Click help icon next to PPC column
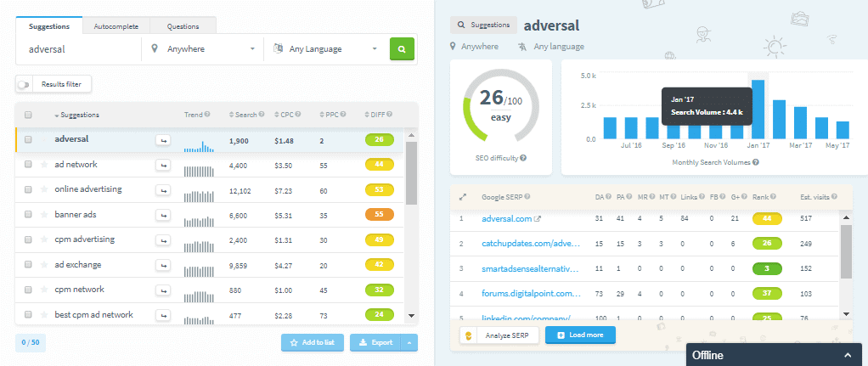Viewport: 868px width, 366px height. pos(343,115)
